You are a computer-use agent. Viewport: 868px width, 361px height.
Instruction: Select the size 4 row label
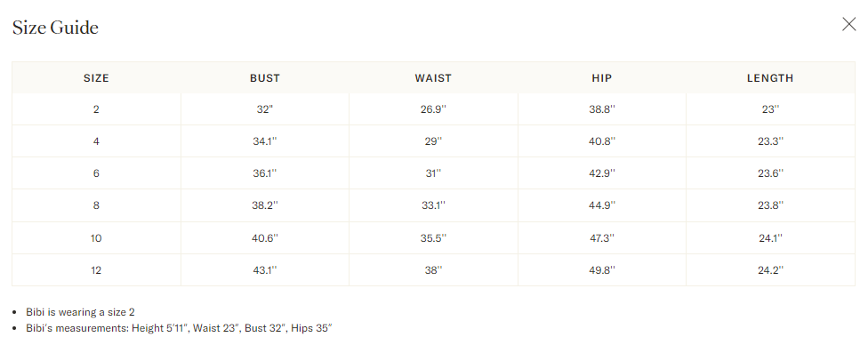pos(96,141)
